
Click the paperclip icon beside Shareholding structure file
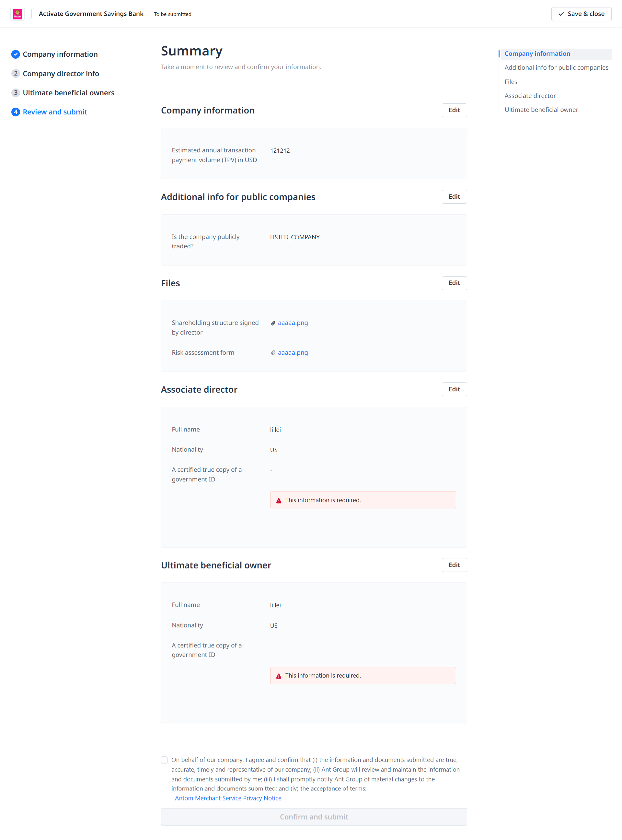point(273,323)
